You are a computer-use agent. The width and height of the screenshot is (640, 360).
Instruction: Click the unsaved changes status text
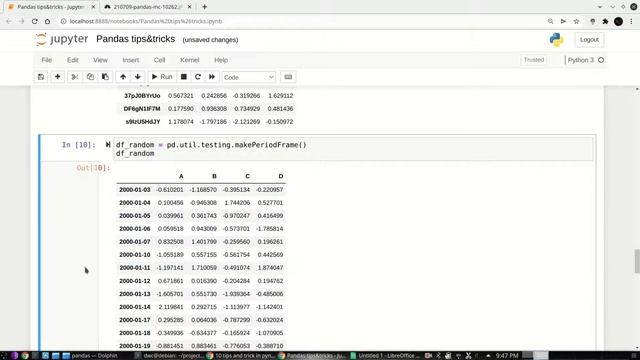pos(210,40)
